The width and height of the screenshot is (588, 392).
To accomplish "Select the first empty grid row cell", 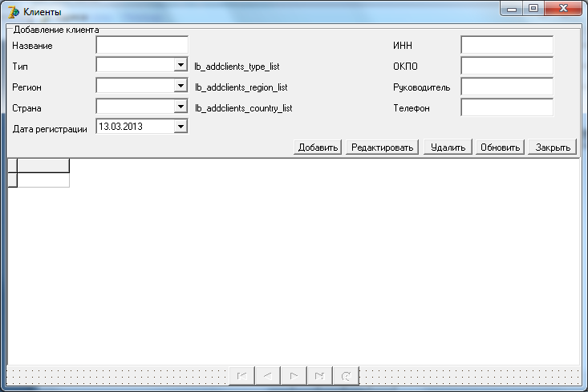I will click(43, 180).
